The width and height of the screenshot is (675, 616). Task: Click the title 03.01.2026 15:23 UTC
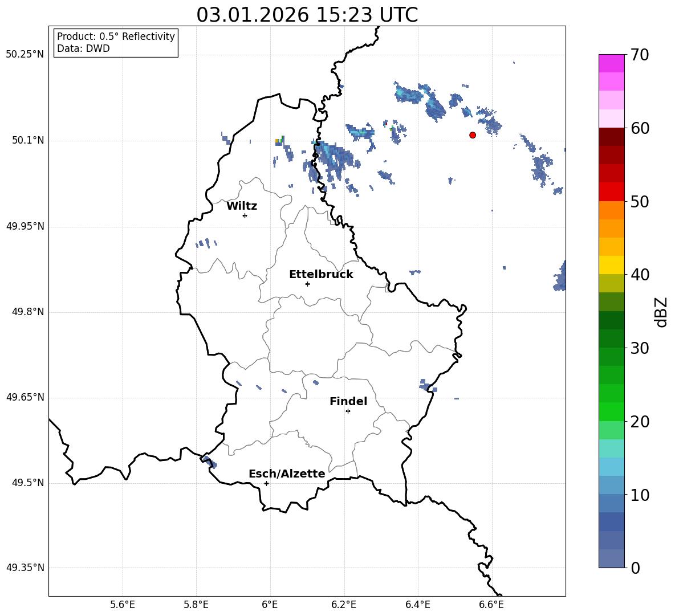tap(307, 15)
